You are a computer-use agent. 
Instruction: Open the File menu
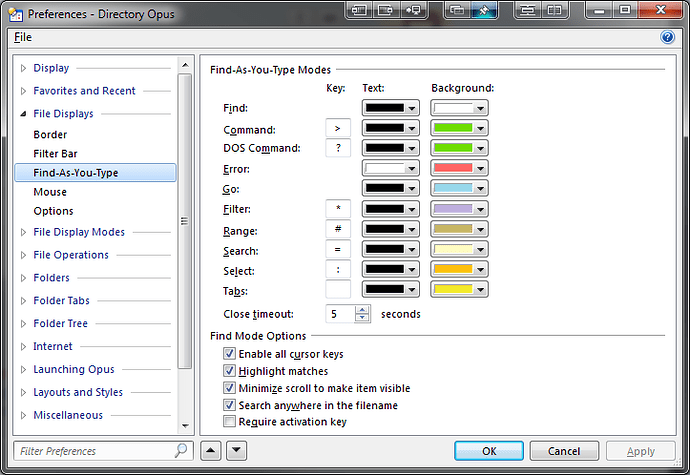tap(23, 37)
